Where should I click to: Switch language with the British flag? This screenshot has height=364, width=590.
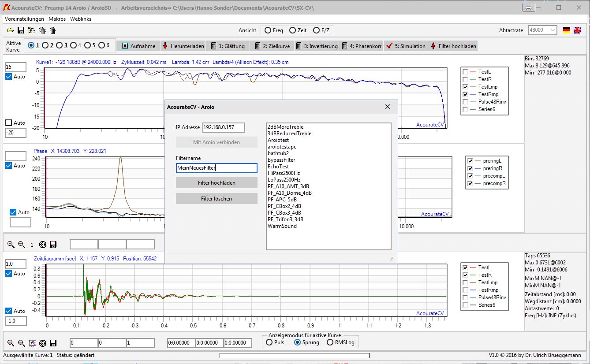click(577, 30)
